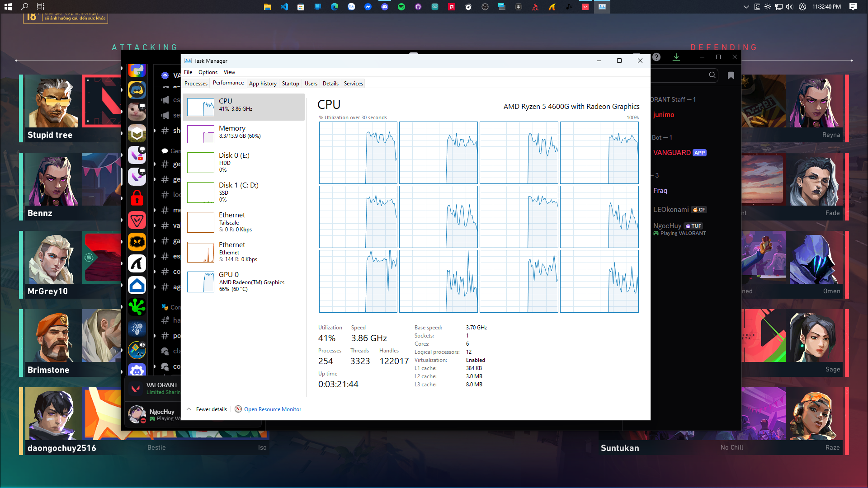
Task: Click NgocHuy user avatar in Discord panel
Action: tap(137, 414)
